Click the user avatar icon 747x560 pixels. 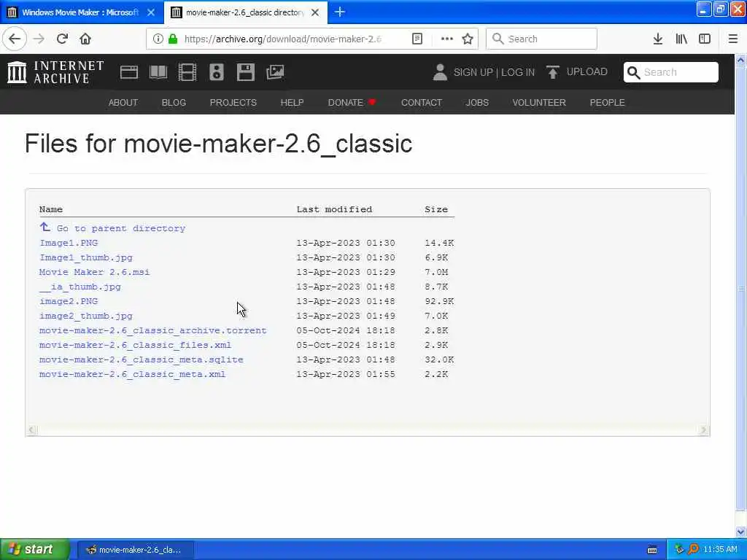(x=440, y=72)
